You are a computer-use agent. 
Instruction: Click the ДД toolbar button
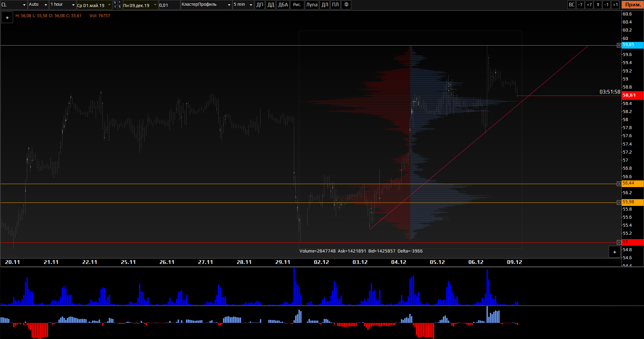271,5
